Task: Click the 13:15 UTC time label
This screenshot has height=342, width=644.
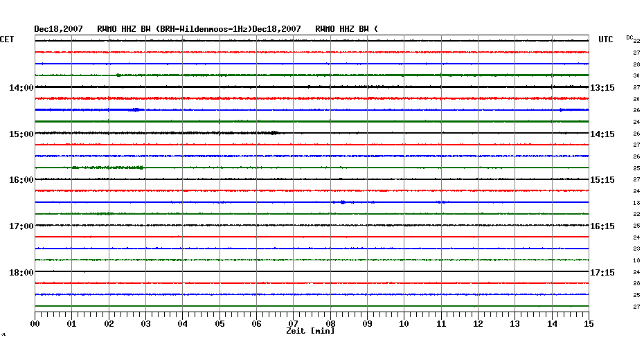Action: point(602,88)
